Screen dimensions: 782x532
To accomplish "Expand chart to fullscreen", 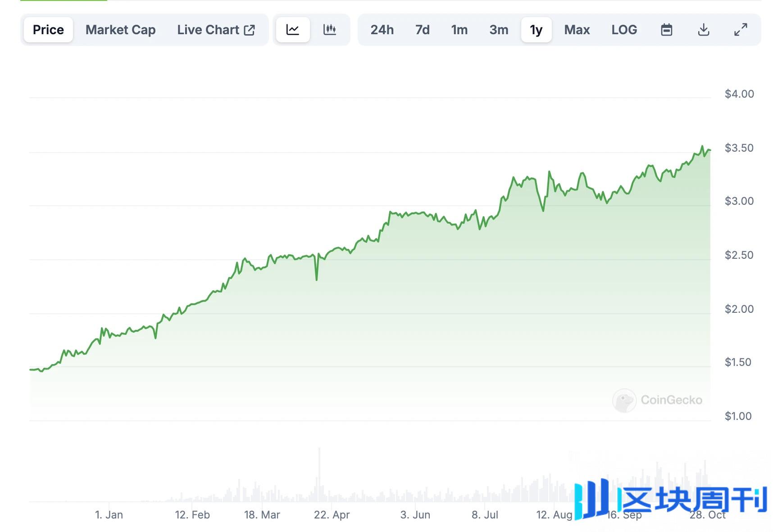I will point(741,30).
